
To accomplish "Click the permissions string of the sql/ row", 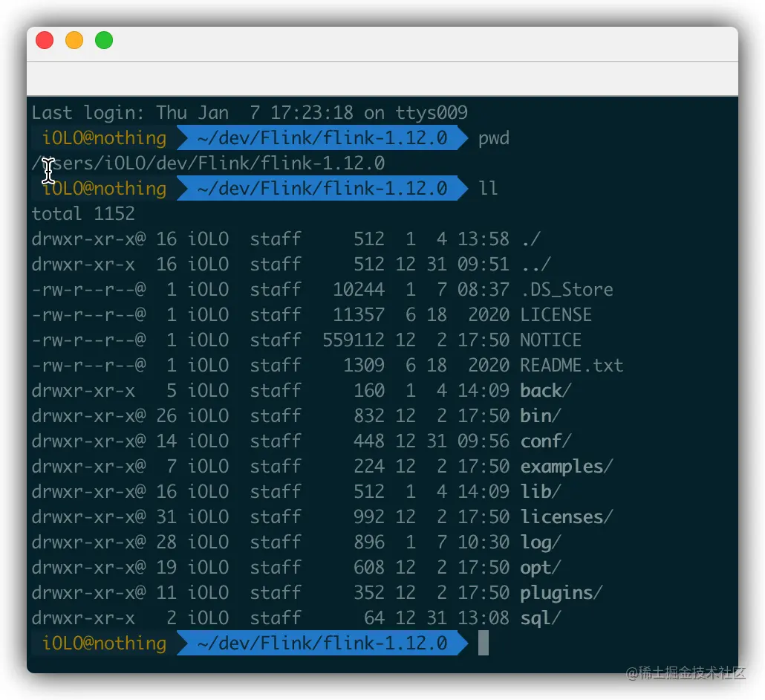I will [83, 619].
